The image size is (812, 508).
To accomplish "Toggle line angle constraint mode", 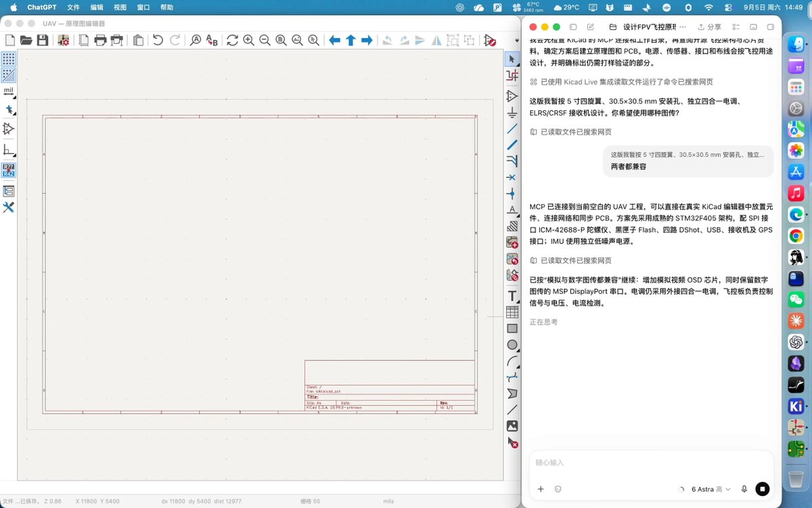I will (9, 150).
